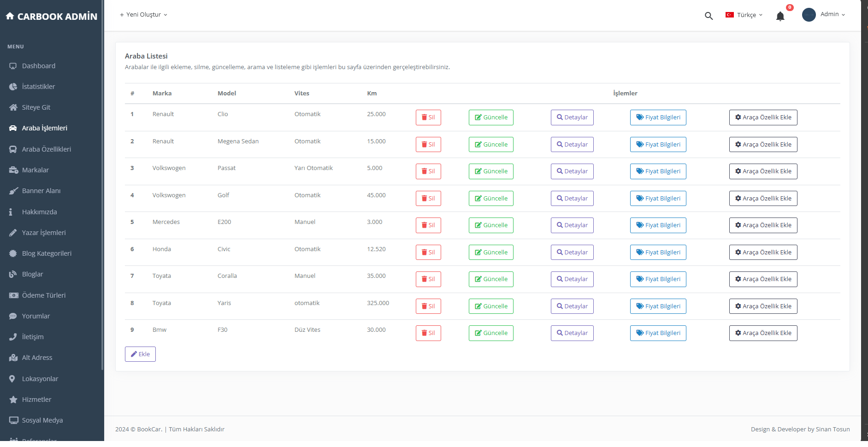Click the location pin icon for Lokasyonlar
This screenshot has width=868, height=447.
(x=12, y=379)
